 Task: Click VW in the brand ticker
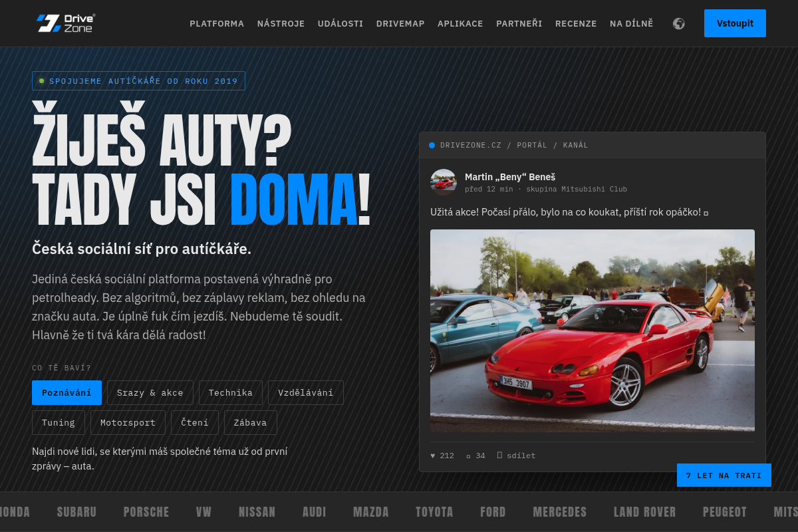coord(203,512)
